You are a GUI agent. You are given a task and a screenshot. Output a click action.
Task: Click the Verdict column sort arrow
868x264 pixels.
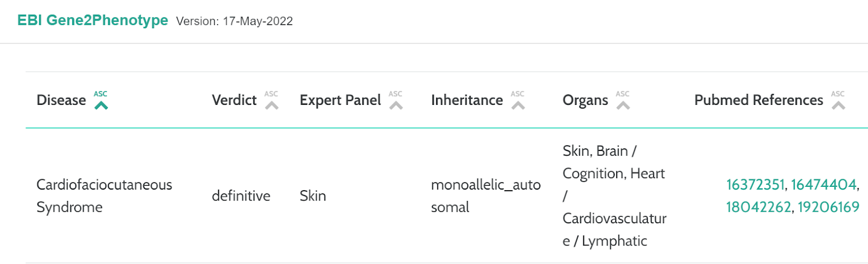[x=271, y=100]
